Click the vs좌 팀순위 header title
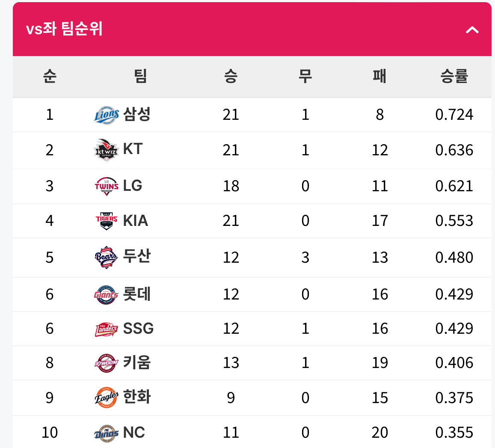 (64, 29)
